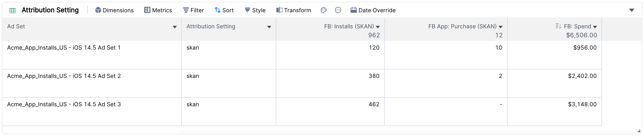
Task: Click the spend value $2,402.00
Action: pos(582,76)
